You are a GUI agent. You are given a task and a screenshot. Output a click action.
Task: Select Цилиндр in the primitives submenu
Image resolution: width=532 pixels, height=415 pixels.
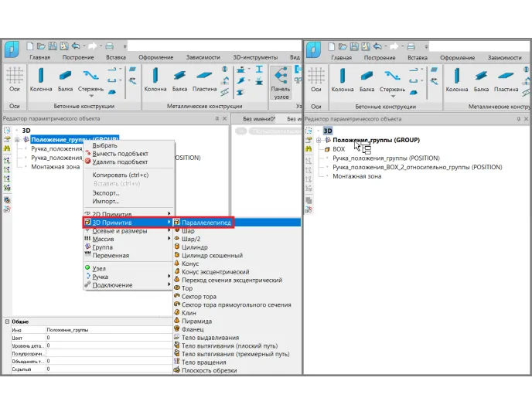[195, 247]
